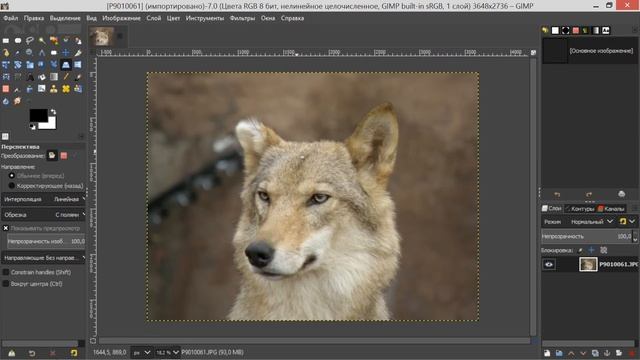The image size is (640, 360).
Task: Enable Вокруг центра (Ctrl) checkbox
Action: click(6, 284)
